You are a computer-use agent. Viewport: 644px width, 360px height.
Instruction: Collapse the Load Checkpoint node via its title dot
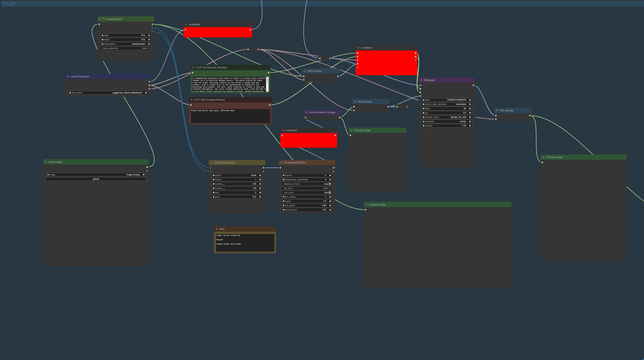pyautogui.click(x=68, y=76)
